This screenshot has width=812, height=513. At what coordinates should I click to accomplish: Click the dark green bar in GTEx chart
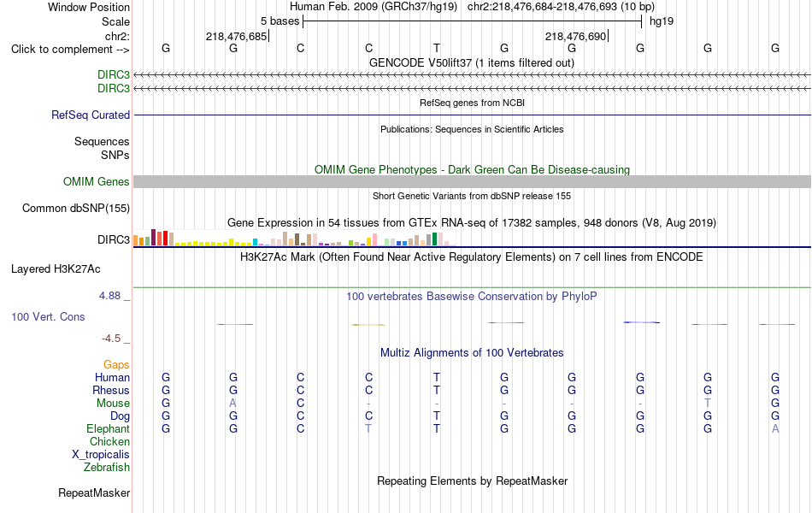tap(434, 239)
